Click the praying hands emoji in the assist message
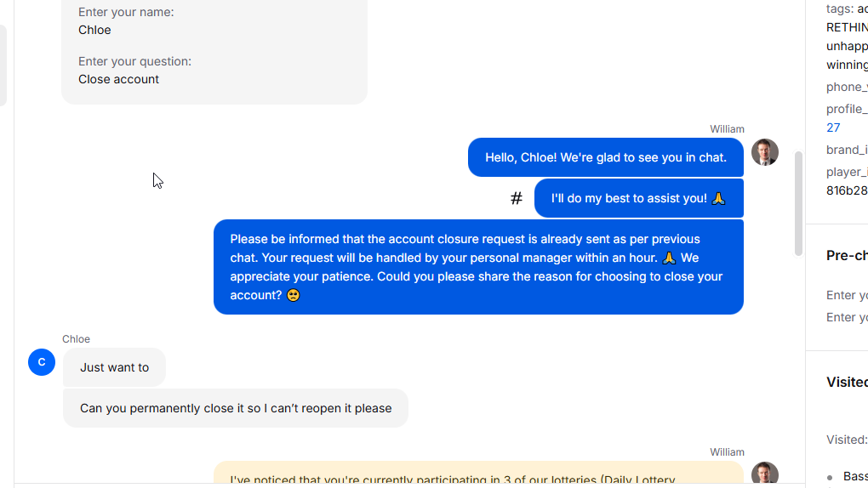The height and width of the screenshot is (488, 868). coord(718,198)
